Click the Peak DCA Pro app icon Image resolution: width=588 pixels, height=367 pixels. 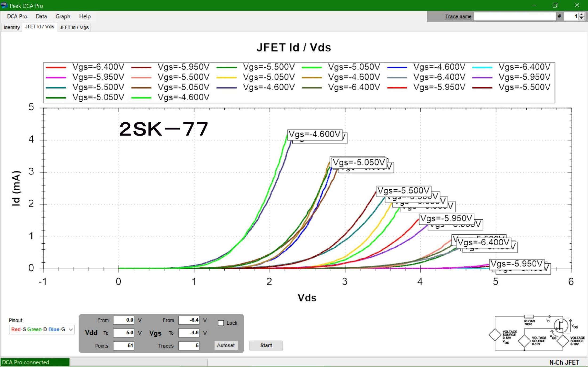(4, 5)
